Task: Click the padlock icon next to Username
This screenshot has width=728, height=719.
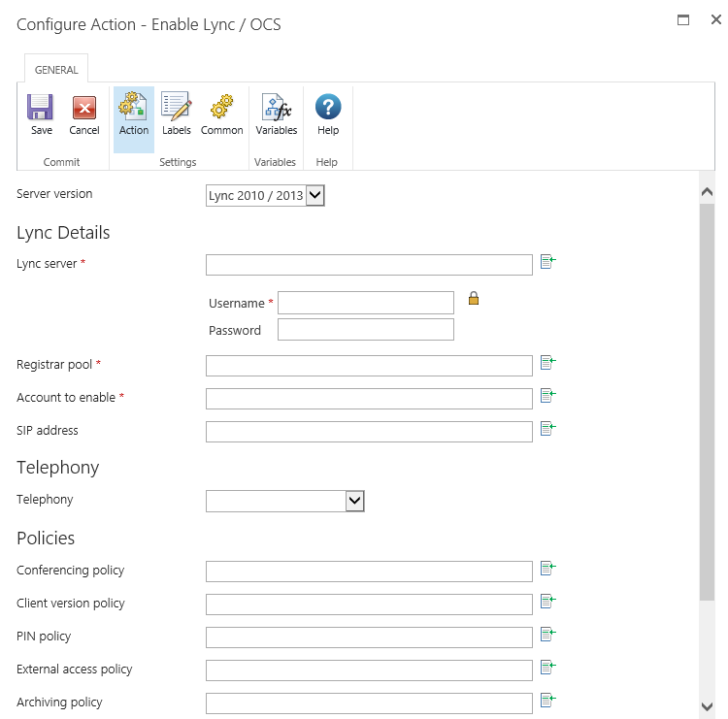Action: coord(474,299)
